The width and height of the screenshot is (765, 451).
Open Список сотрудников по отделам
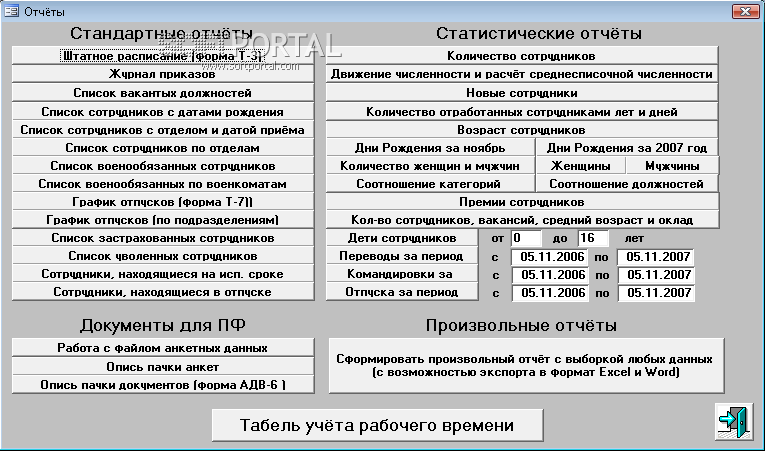[x=163, y=148]
